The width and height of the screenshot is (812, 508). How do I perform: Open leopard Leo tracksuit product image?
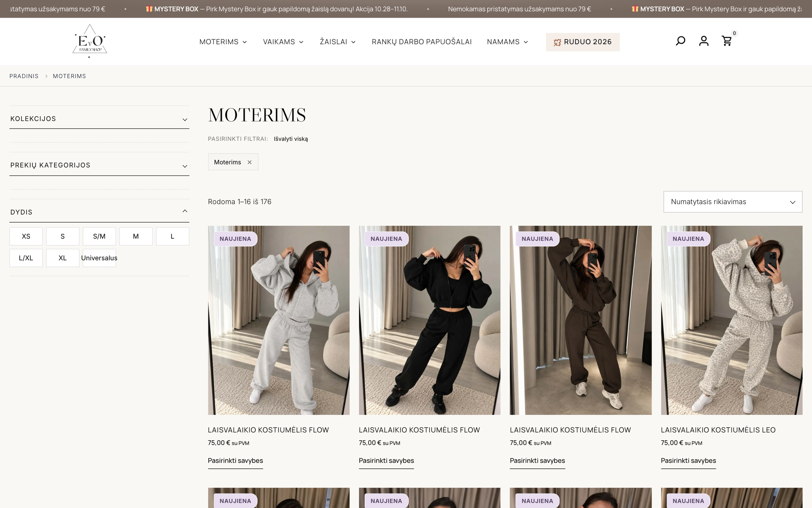point(731,320)
